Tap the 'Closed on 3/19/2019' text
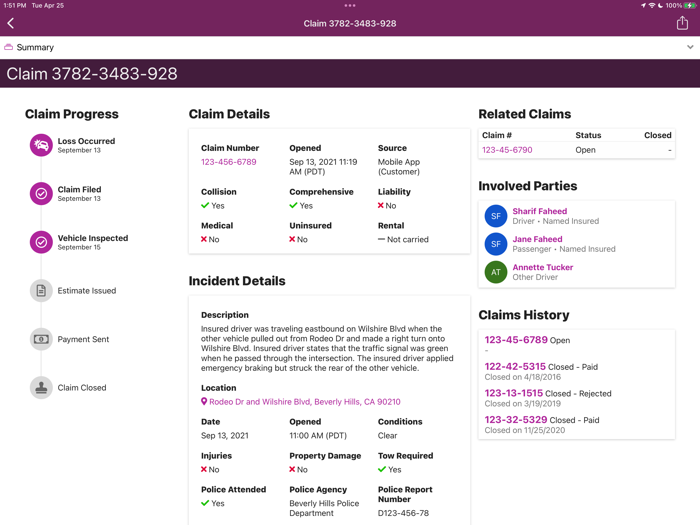The height and width of the screenshot is (525, 700). pos(523,404)
